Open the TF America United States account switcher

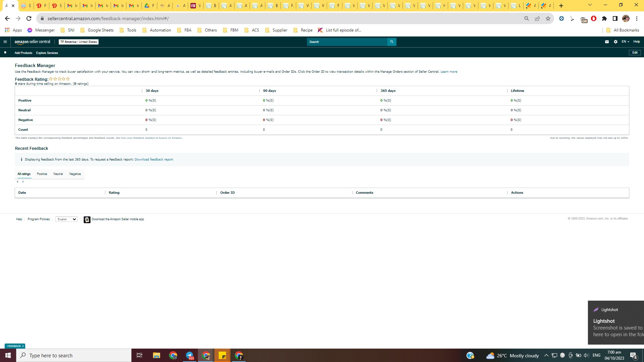(79, 42)
